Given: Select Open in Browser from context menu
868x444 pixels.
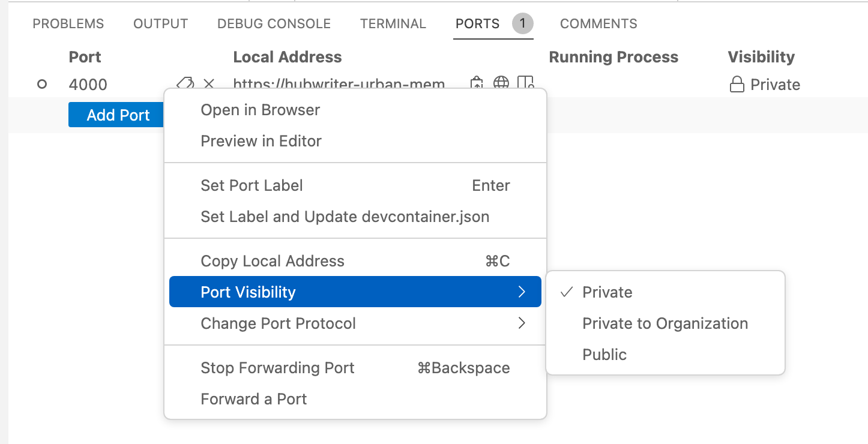Looking at the screenshot, I should (x=260, y=110).
